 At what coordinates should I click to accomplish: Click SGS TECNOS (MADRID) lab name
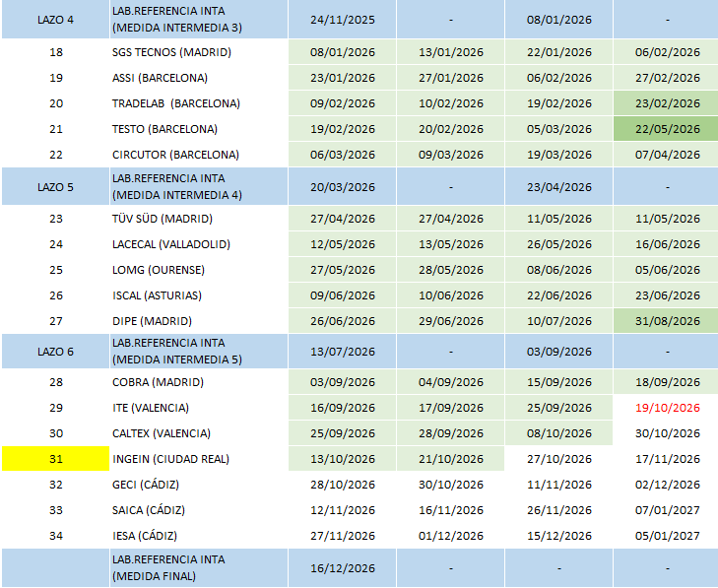(x=171, y=52)
